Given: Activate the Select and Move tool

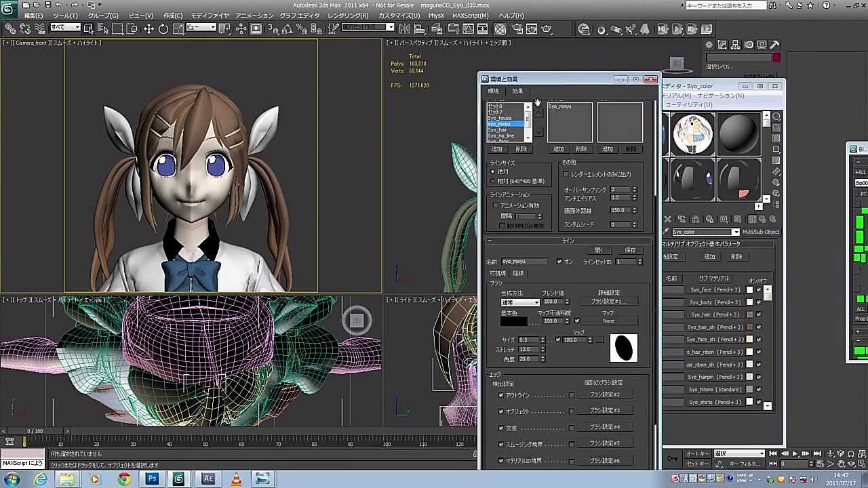Looking at the screenshot, I should click(148, 29).
